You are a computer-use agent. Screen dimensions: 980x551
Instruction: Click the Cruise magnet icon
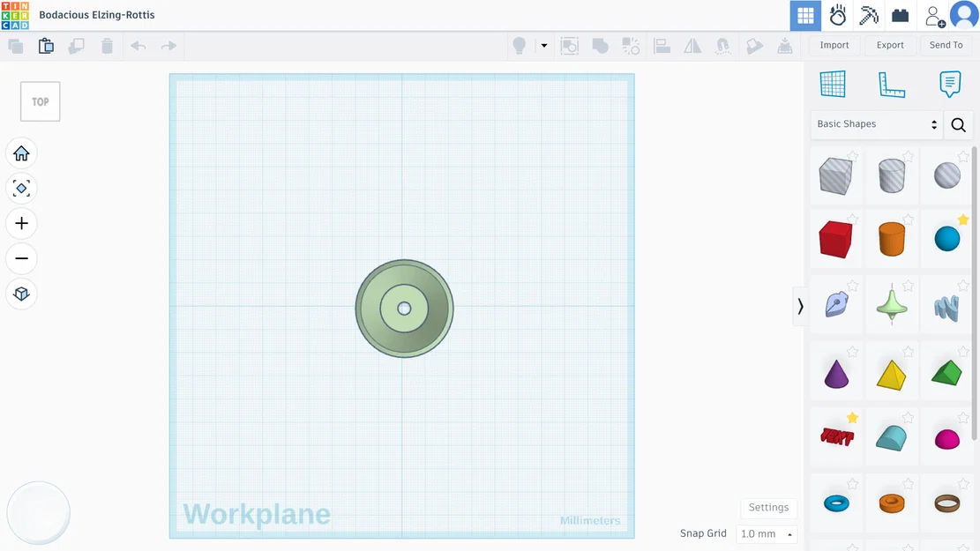(x=723, y=46)
